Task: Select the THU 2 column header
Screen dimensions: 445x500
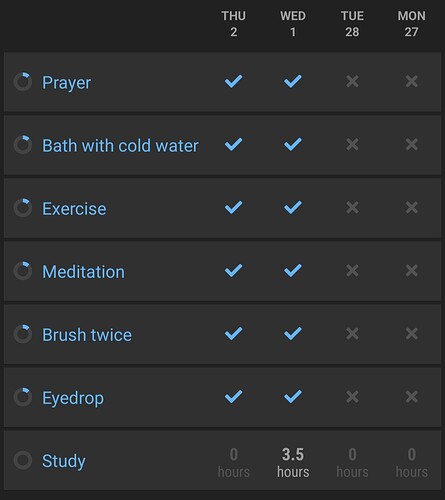Action: (233, 24)
